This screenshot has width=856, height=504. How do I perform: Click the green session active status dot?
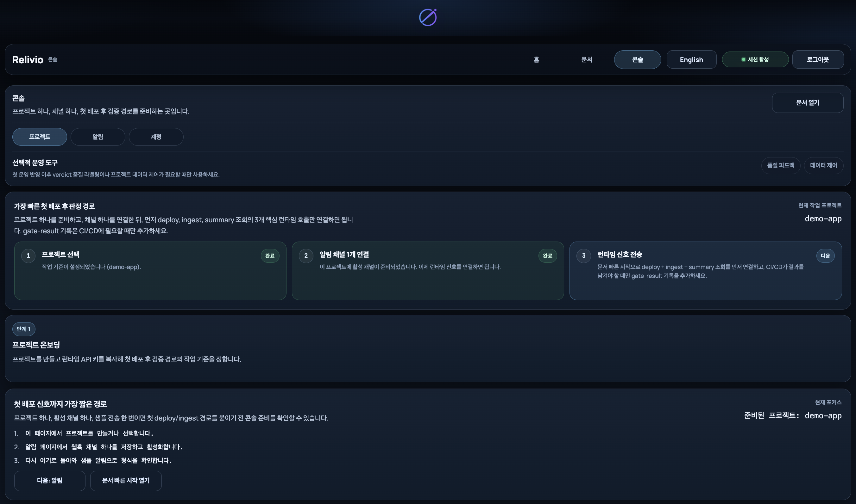[743, 59]
